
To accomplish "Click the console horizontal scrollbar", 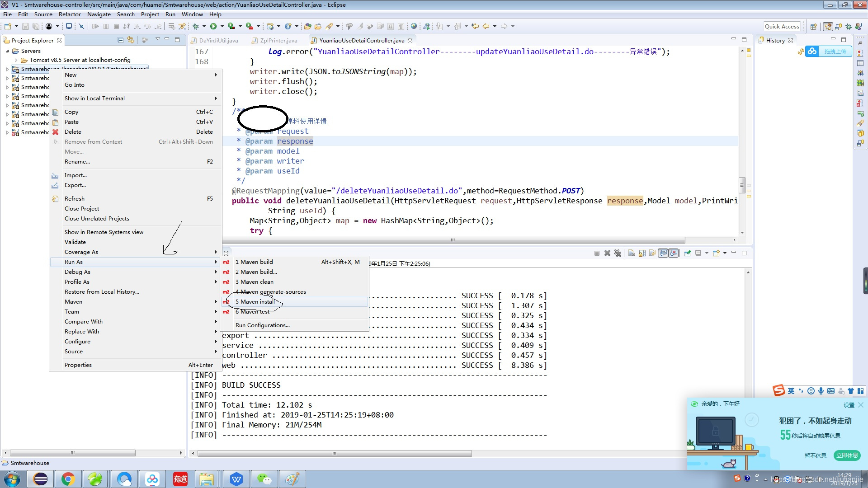I will pos(335,453).
